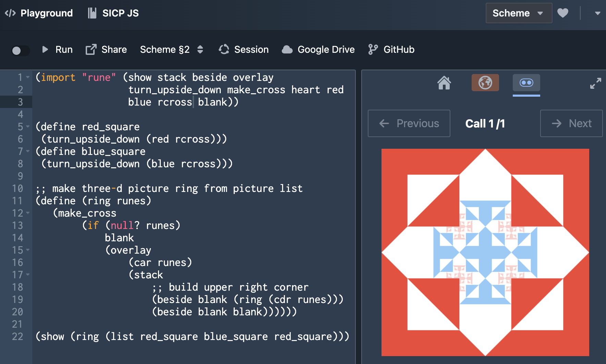Open the top-right caret menu
Viewport: 606px width, 364px height.
pyautogui.click(x=597, y=13)
